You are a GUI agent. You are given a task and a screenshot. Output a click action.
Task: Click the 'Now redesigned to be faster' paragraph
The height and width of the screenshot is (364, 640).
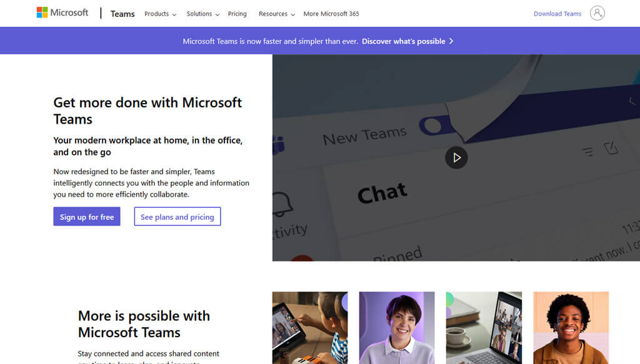point(151,183)
